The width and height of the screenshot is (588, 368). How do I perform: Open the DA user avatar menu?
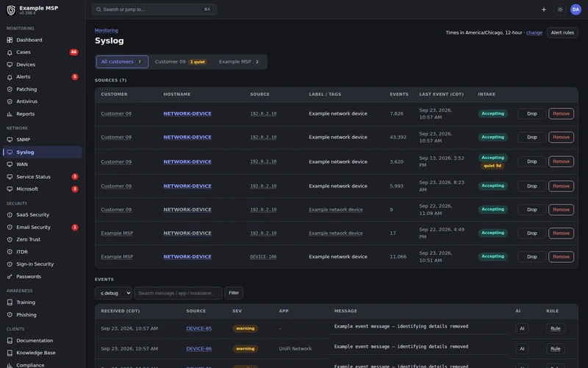coord(576,10)
